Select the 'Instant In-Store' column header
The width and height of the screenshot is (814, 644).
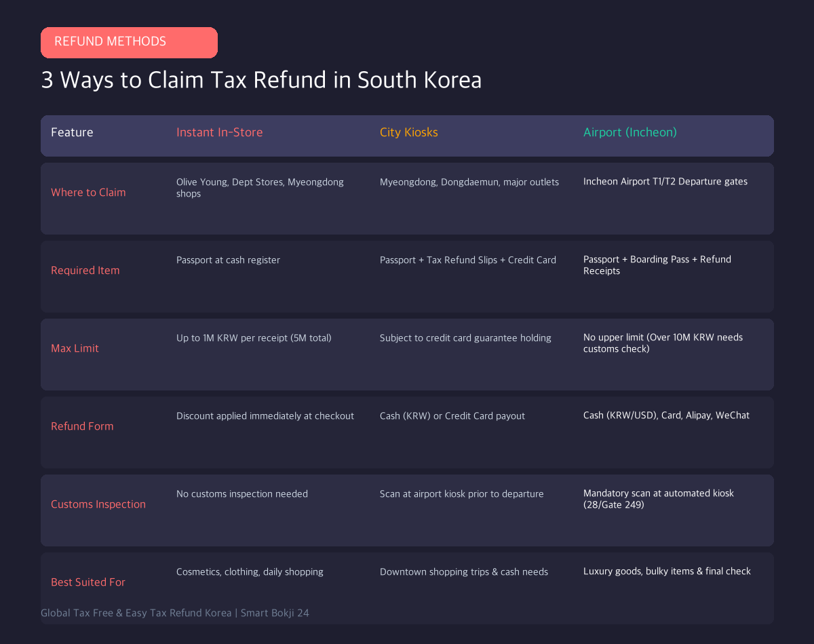click(x=219, y=132)
